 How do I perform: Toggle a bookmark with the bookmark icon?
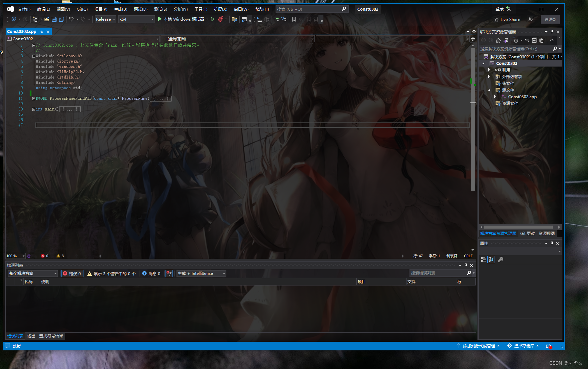click(x=294, y=19)
